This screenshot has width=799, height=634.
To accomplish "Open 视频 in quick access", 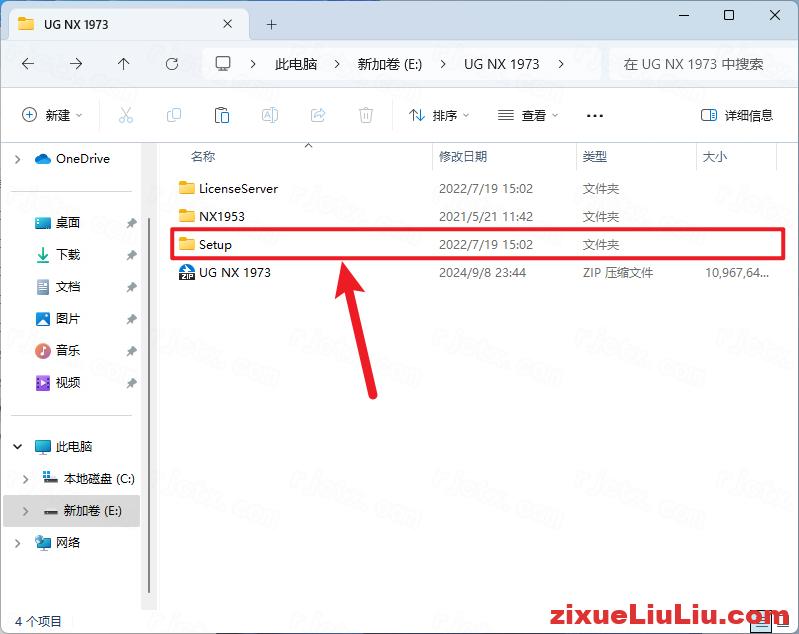I will [x=58, y=382].
